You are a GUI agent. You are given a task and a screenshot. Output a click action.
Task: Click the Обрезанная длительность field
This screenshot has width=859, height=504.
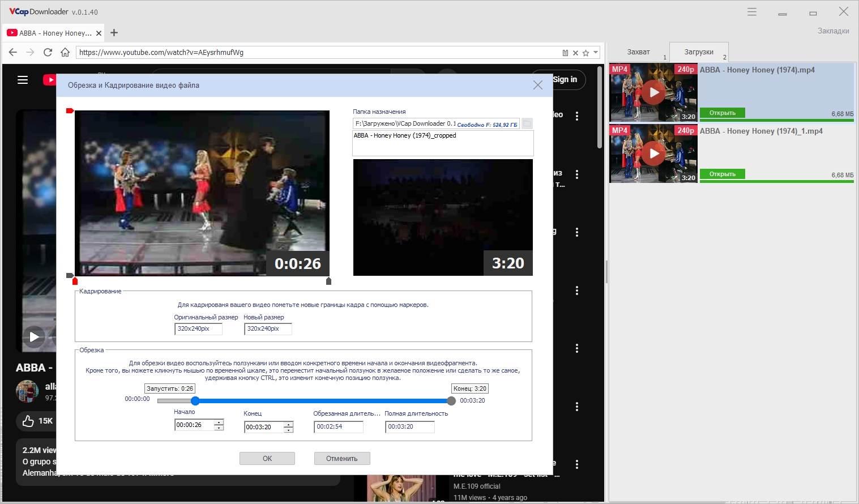click(339, 427)
